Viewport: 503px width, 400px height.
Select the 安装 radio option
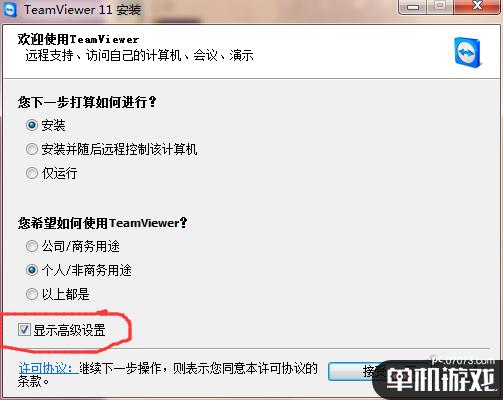click(x=32, y=125)
